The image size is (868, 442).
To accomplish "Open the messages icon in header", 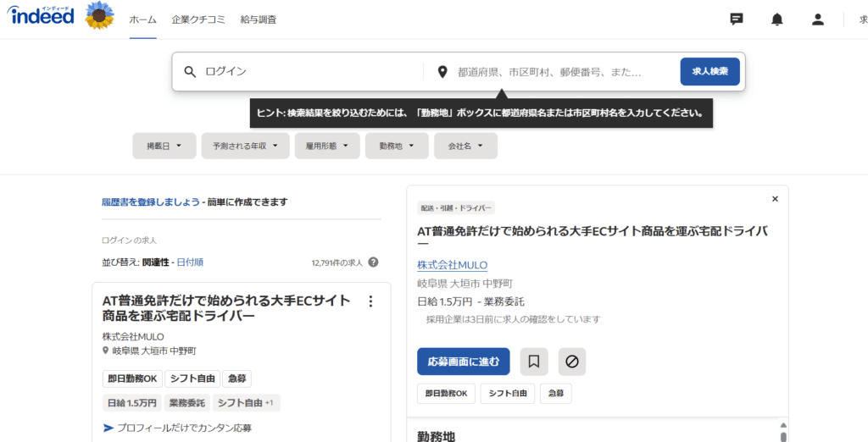I will coord(737,19).
